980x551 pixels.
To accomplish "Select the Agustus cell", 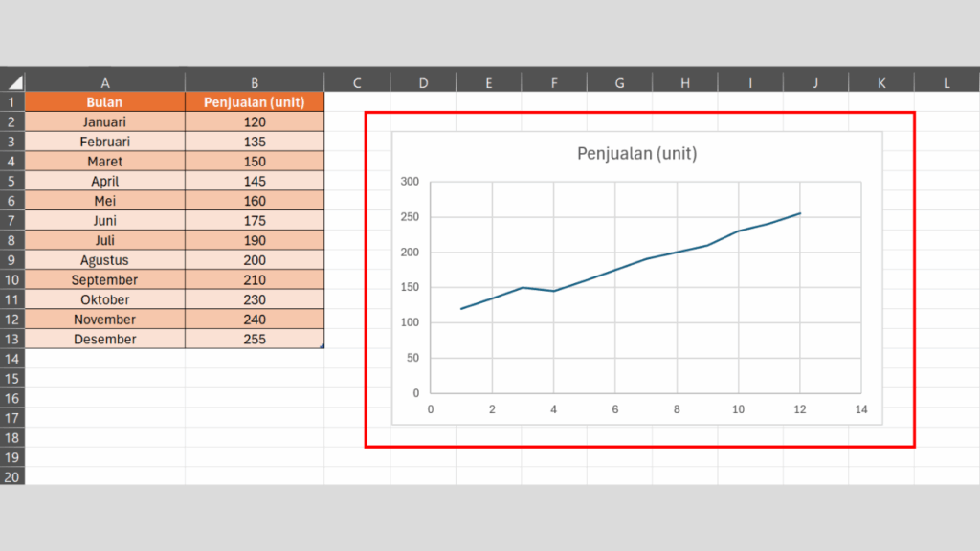I will click(104, 259).
